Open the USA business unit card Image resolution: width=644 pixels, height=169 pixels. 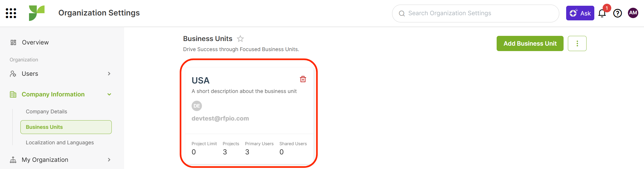(x=249, y=116)
